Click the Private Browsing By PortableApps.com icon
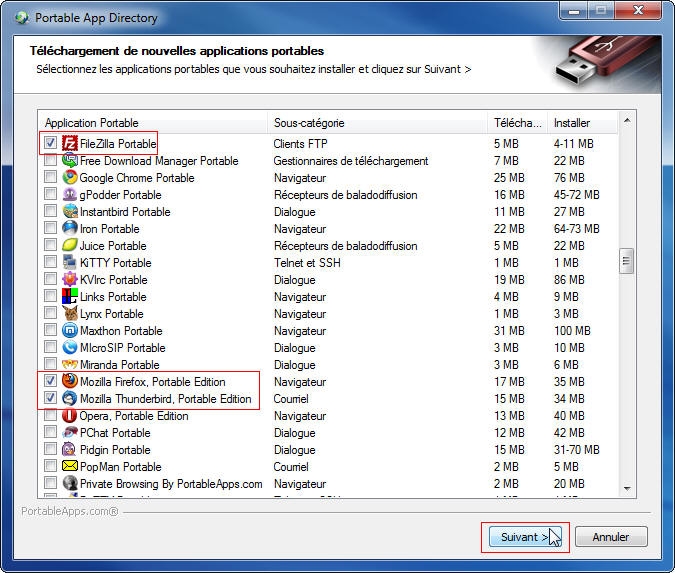Image resolution: width=675 pixels, height=573 pixels. click(69, 483)
